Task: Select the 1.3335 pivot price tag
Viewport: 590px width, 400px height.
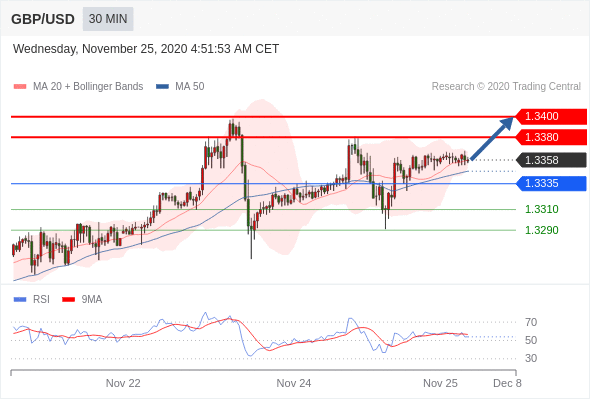Action: (551, 184)
